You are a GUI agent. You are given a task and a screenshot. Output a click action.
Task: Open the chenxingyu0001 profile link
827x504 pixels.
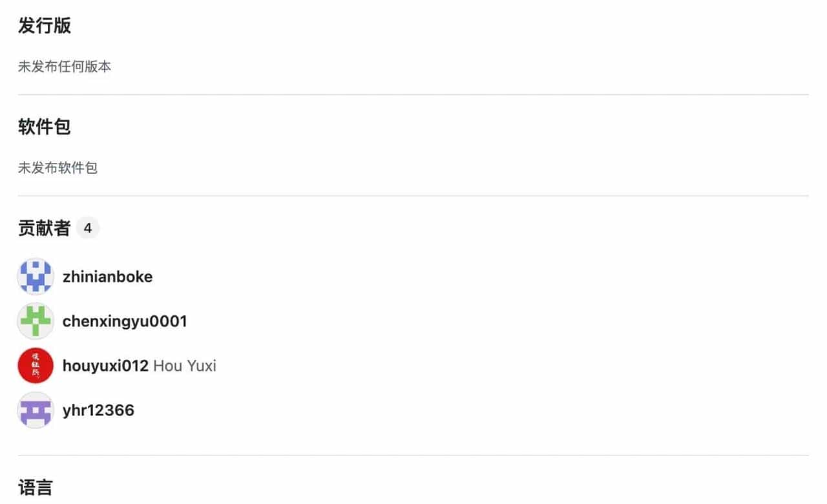coord(125,321)
